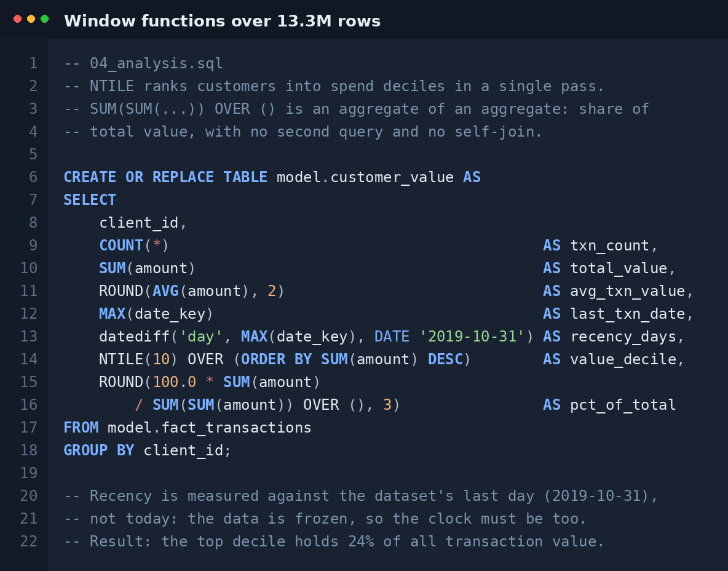Viewport: 728px width, 571px height.
Task: Click the division slash on line 16
Action: point(138,405)
